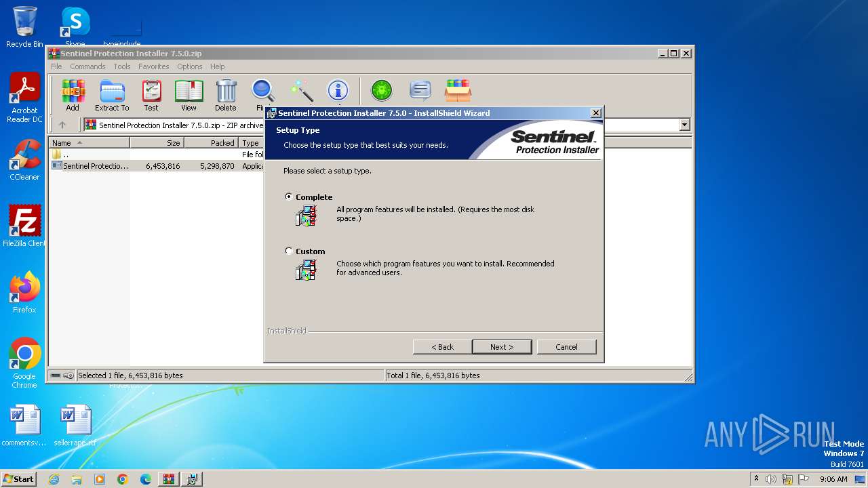Select the commentsv Word document icon
Viewport: 868px width, 488px height.
[24, 426]
